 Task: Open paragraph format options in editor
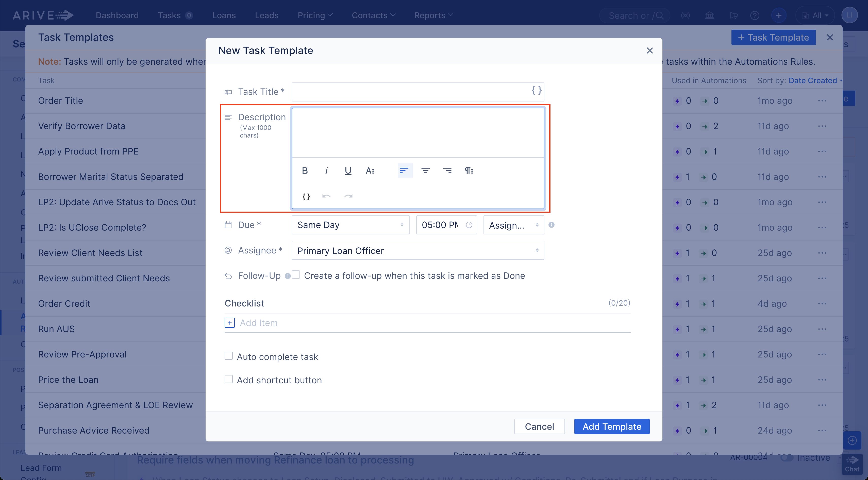click(469, 170)
